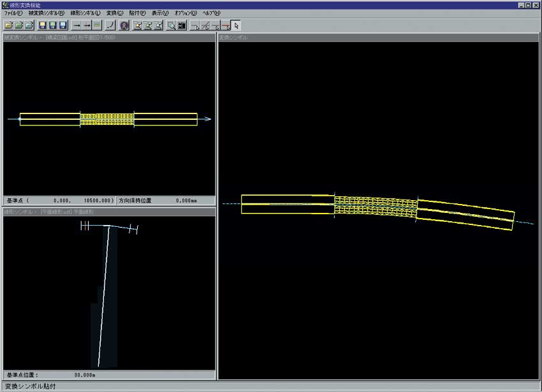Click the diagonal line pick tool icon
Image resolution: width=542 pixels, height=392 pixels.
pos(206,25)
